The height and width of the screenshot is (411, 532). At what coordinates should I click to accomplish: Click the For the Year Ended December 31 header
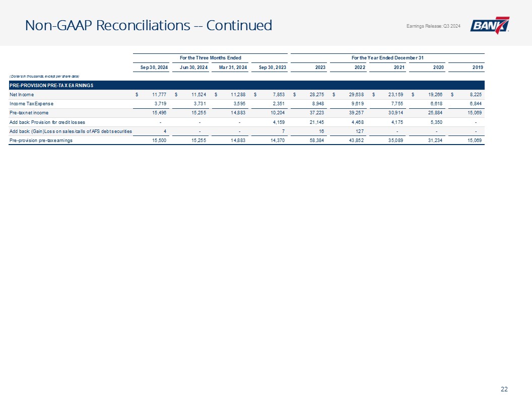[387, 58]
